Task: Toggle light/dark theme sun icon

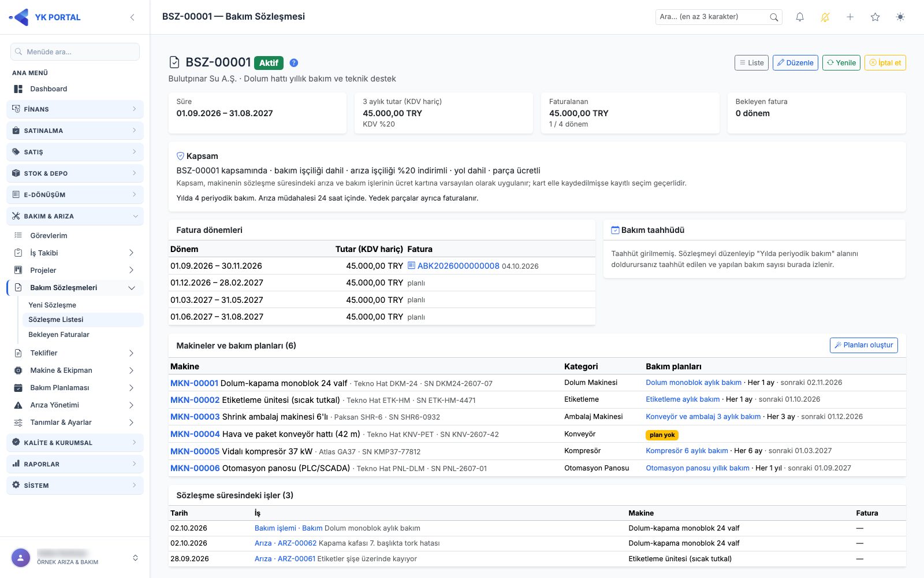Action: pyautogui.click(x=900, y=17)
